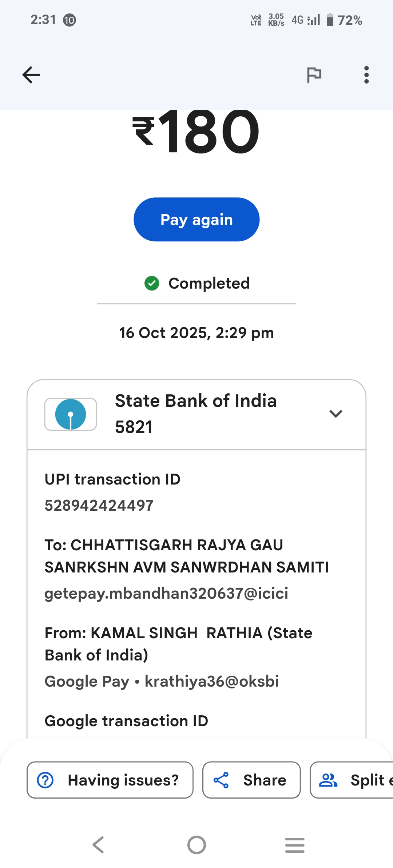Screen dimensions: 393x868
Task: Tap the State Bank of India logo
Action: [x=71, y=414]
